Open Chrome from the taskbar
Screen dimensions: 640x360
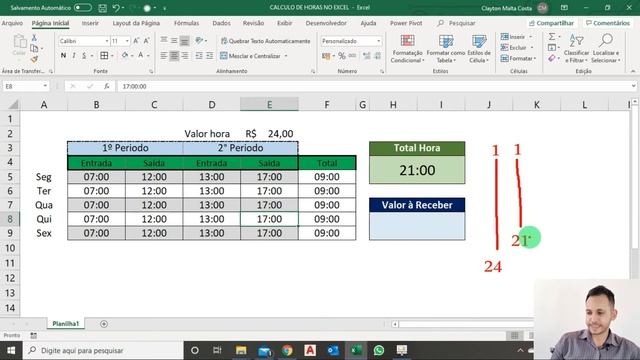pyautogui.click(x=287, y=350)
